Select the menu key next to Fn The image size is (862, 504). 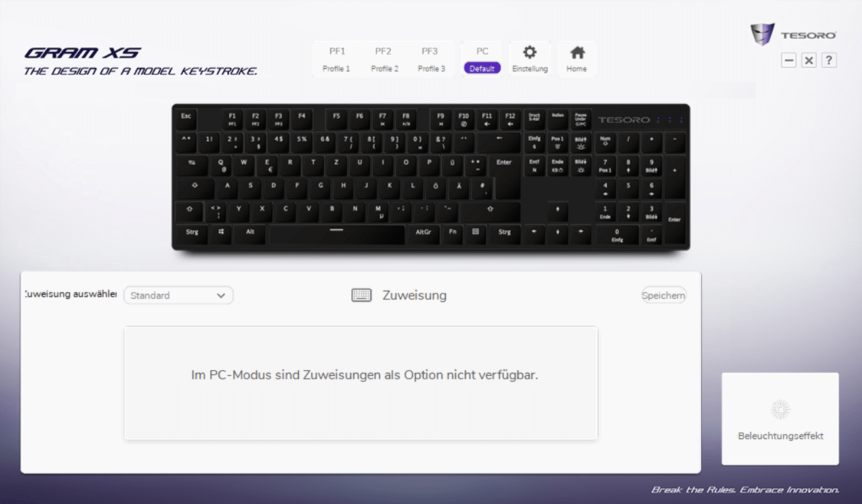coord(475,232)
